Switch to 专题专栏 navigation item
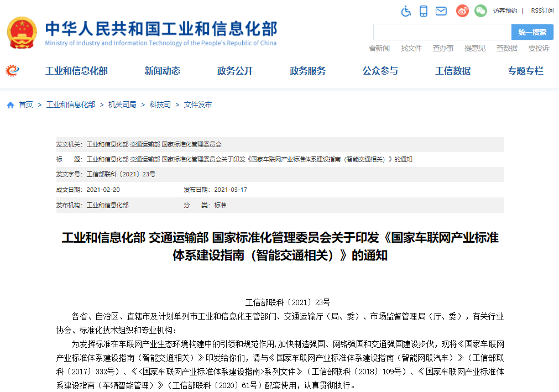Image resolution: width=559 pixels, height=392 pixels. point(525,71)
